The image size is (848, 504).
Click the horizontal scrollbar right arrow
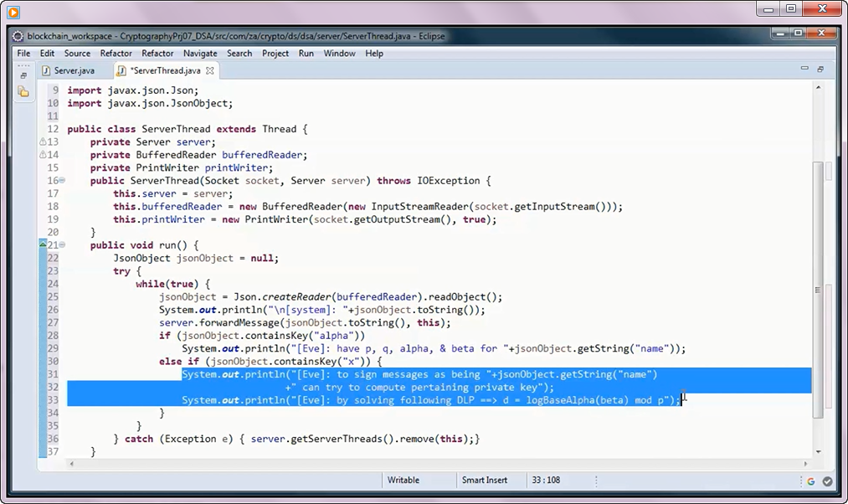point(805,464)
